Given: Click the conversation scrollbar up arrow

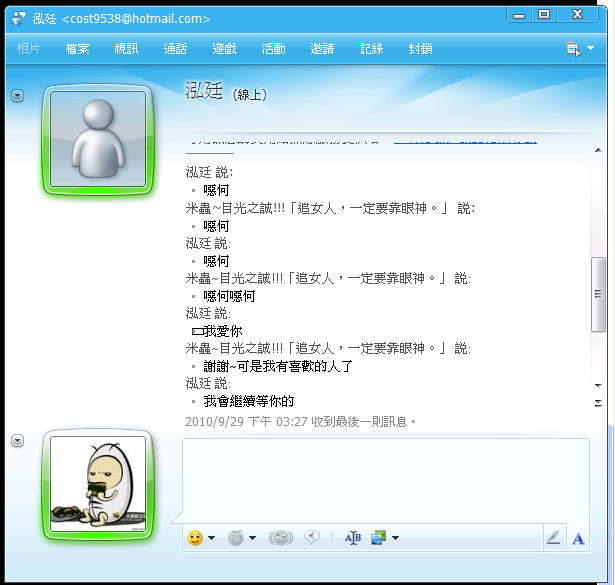Looking at the screenshot, I should [598, 150].
